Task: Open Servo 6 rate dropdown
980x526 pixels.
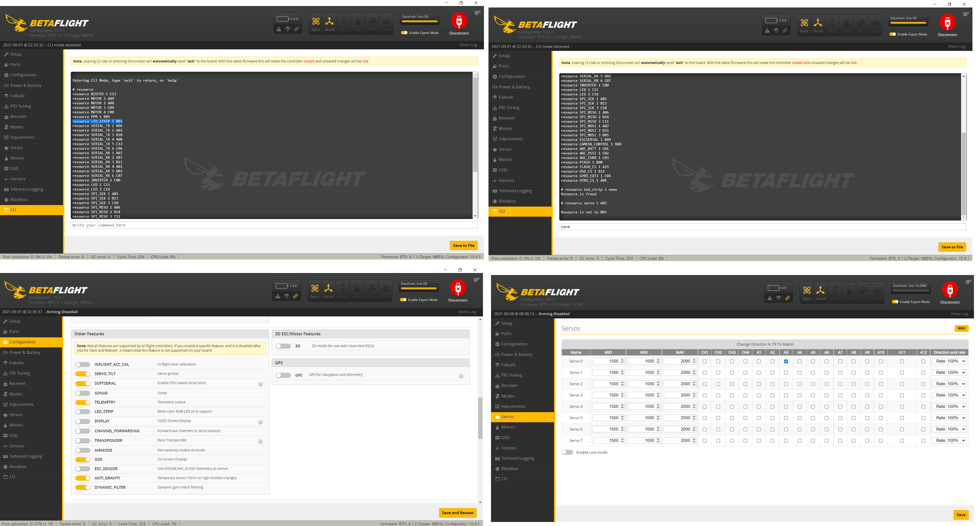Action: point(949,429)
